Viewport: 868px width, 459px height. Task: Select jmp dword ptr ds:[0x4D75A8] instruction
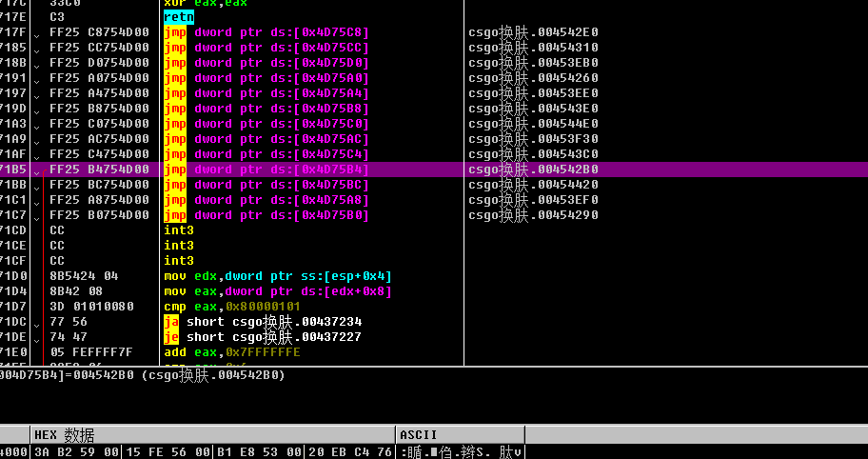tap(266, 200)
